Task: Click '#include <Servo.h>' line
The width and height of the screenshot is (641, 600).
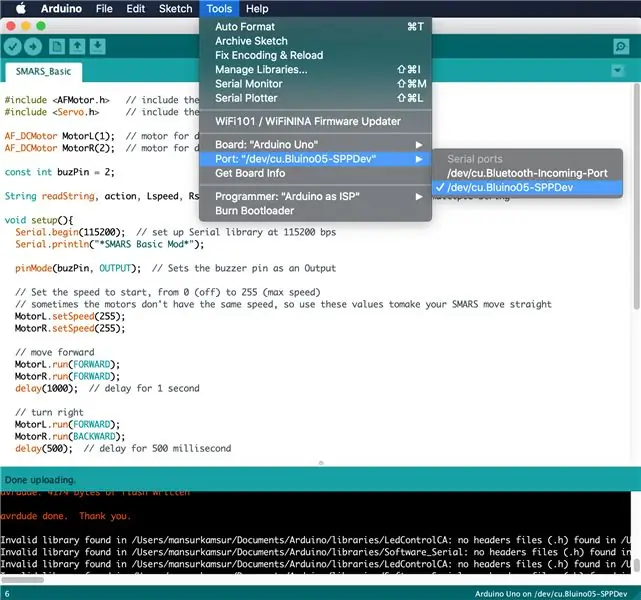Action: pyautogui.click(x=52, y=112)
